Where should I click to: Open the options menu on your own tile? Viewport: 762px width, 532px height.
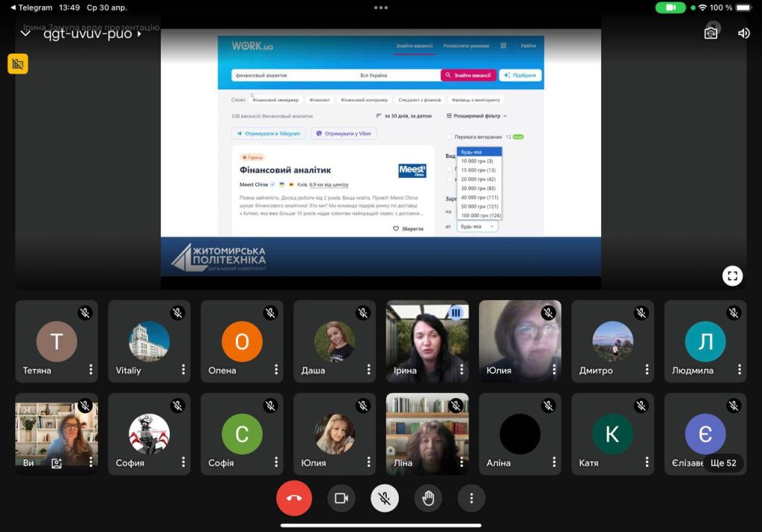pos(91,462)
